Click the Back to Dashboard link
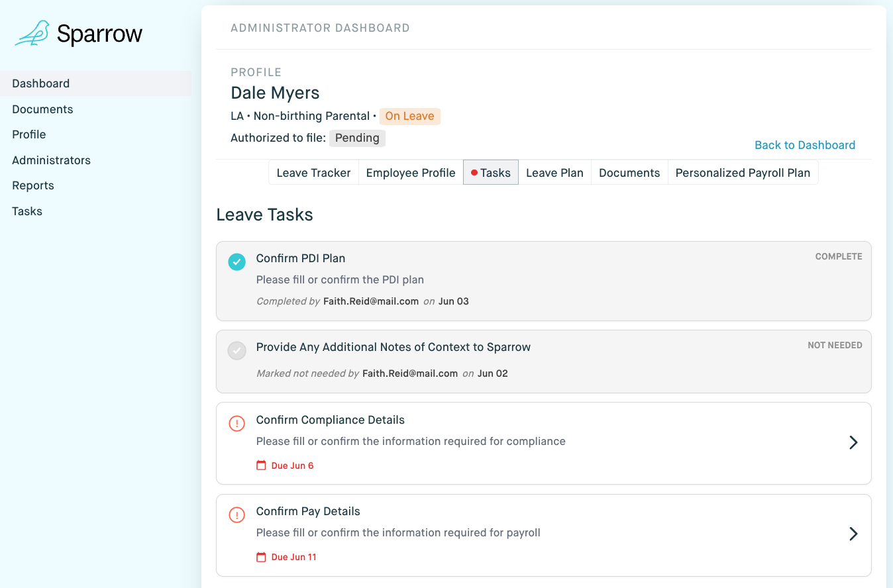Screen dimensions: 893x588 [805, 145]
